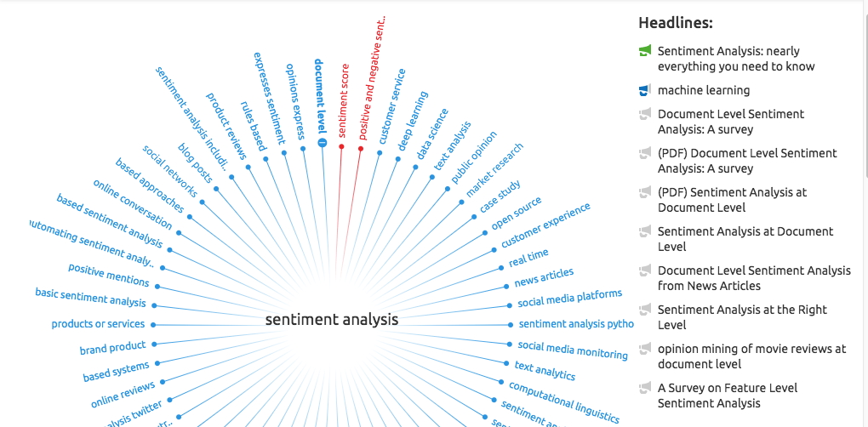Click gray megaphone beside opinion mining of movie reviews
Viewport: 868px width, 427px height.
coord(645,350)
